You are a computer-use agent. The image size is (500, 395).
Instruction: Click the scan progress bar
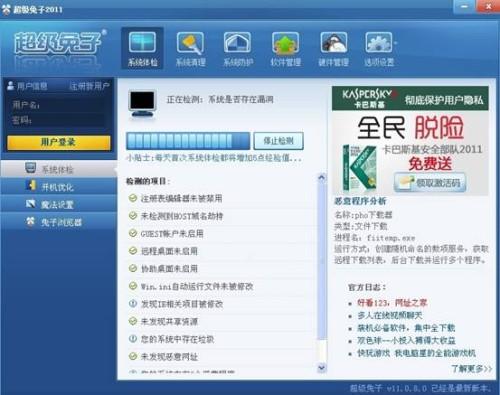click(188, 141)
